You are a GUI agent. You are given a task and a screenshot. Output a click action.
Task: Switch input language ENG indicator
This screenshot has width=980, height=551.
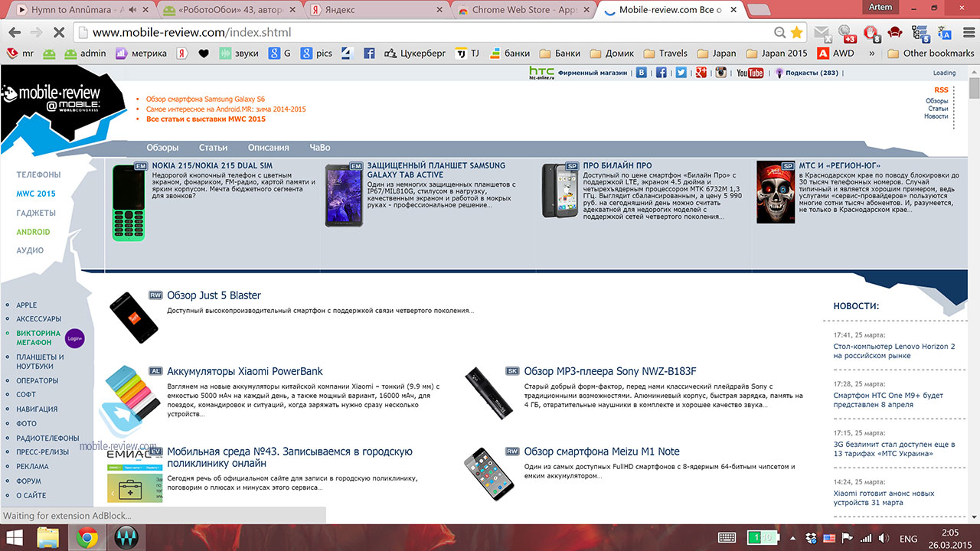pos(907,538)
